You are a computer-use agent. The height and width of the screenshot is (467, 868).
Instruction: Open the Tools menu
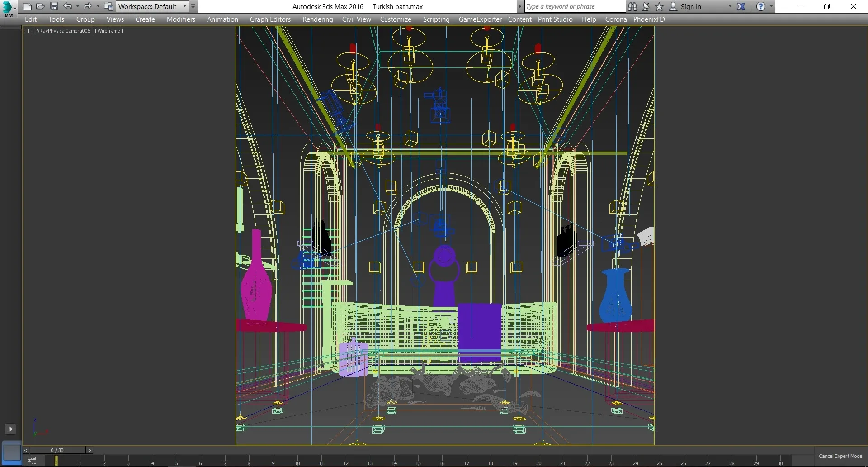point(56,19)
